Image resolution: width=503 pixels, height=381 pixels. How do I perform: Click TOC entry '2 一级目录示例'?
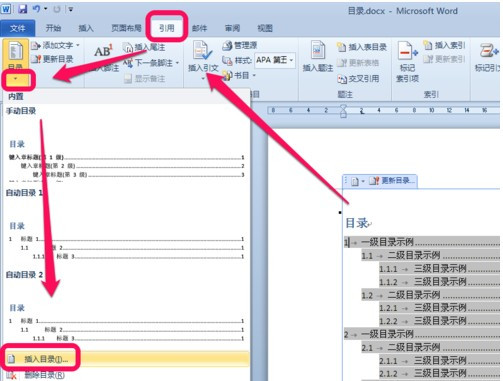[x=422, y=334]
